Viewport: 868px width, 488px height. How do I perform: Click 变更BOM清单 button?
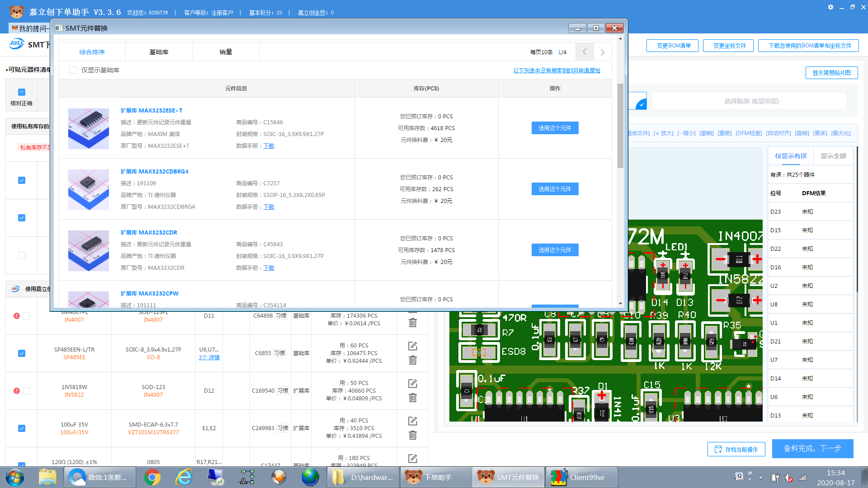672,46
